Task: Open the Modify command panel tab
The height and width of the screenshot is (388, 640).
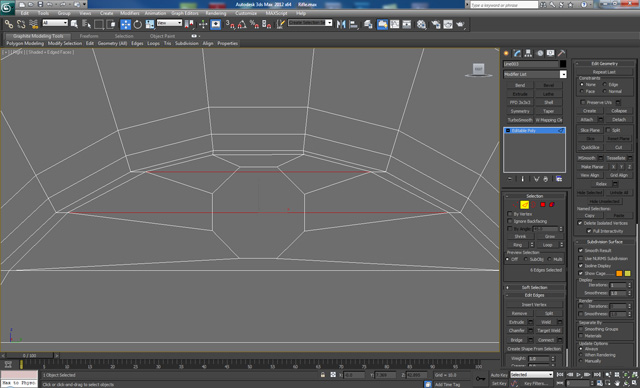Action: click(x=518, y=53)
